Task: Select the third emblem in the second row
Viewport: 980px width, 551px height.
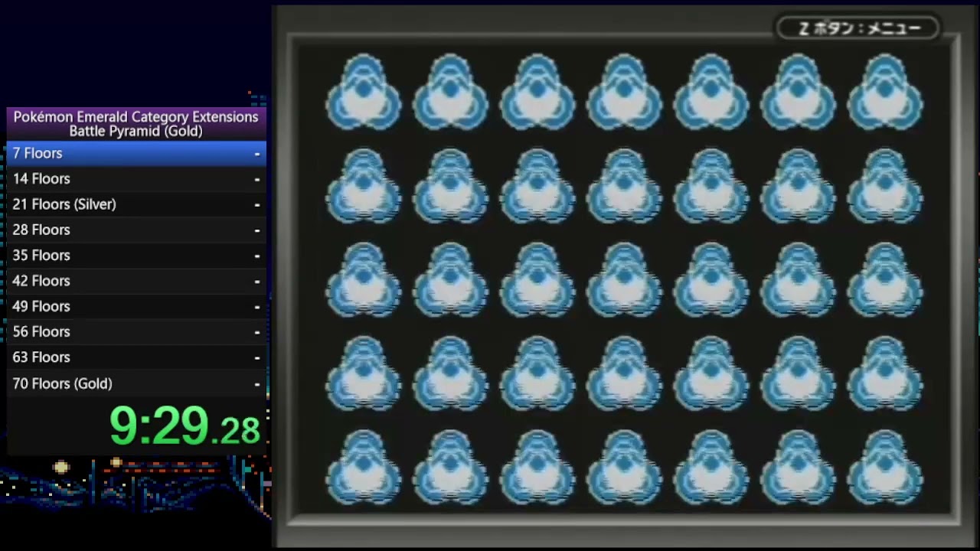Action: point(537,186)
